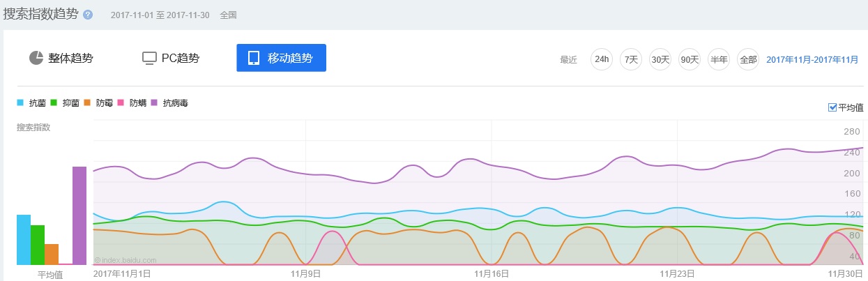The height and width of the screenshot is (281, 868).
Task: Click the mobile phone icon in 移动趋势
Action: pos(254,58)
